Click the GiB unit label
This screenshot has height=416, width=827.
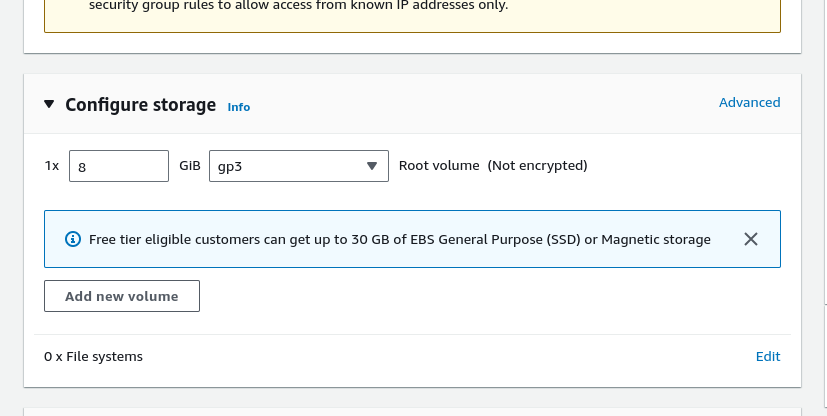click(190, 165)
